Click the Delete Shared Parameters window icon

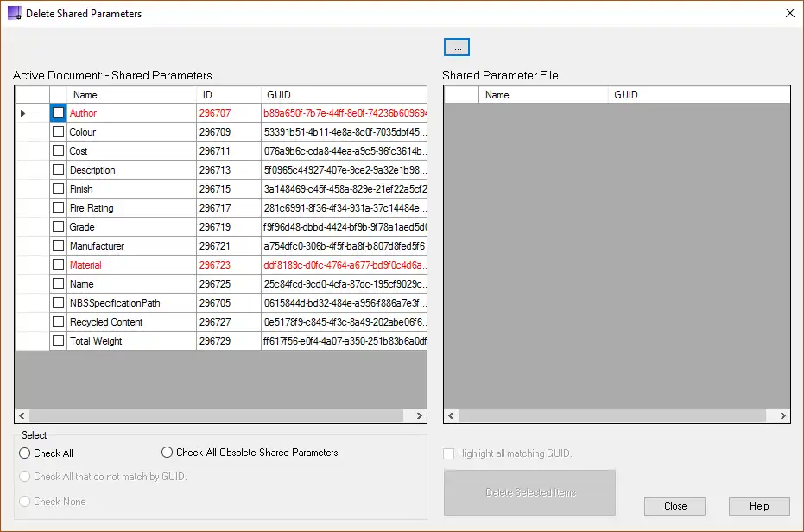pyautogui.click(x=14, y=14)
